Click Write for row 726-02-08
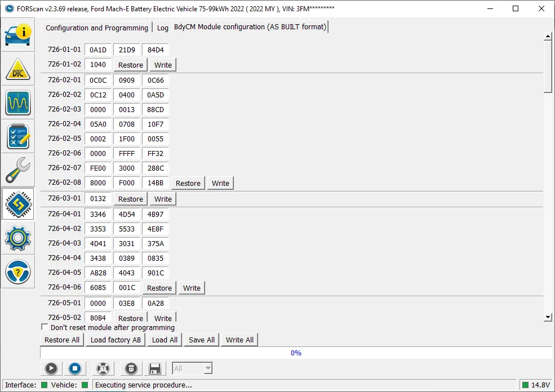The image size is (555, 392). point(220,183)
